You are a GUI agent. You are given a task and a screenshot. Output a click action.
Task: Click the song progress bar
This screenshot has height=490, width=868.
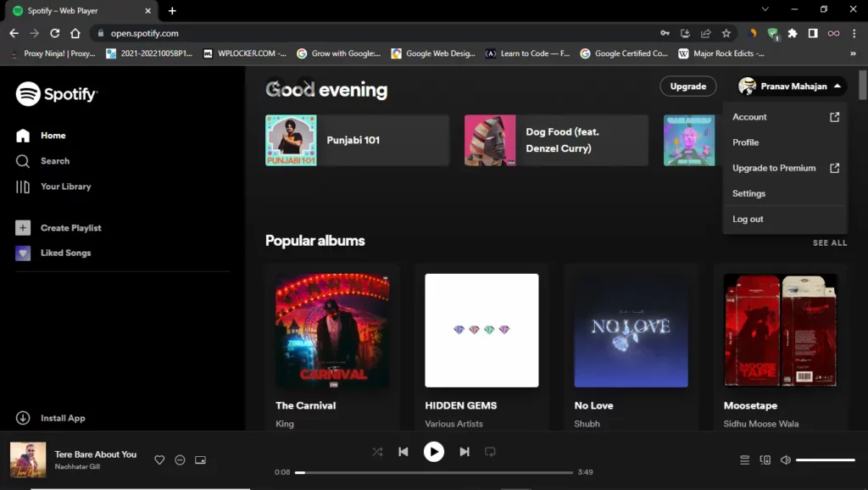click(434, 472)
